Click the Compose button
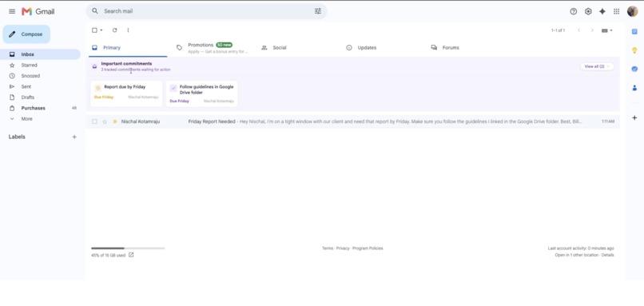Image resolution: width=644 pixels, height=306 pixels. point(26,34)
